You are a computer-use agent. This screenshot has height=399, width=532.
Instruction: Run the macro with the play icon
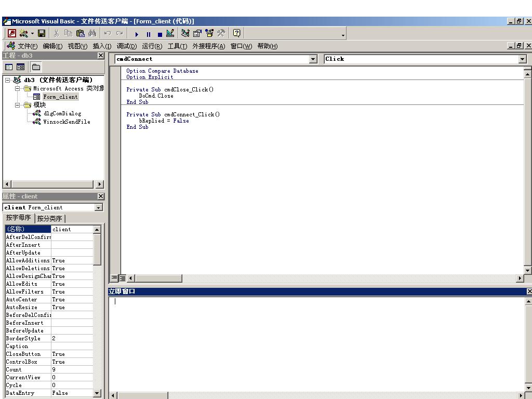click(137, 34)
